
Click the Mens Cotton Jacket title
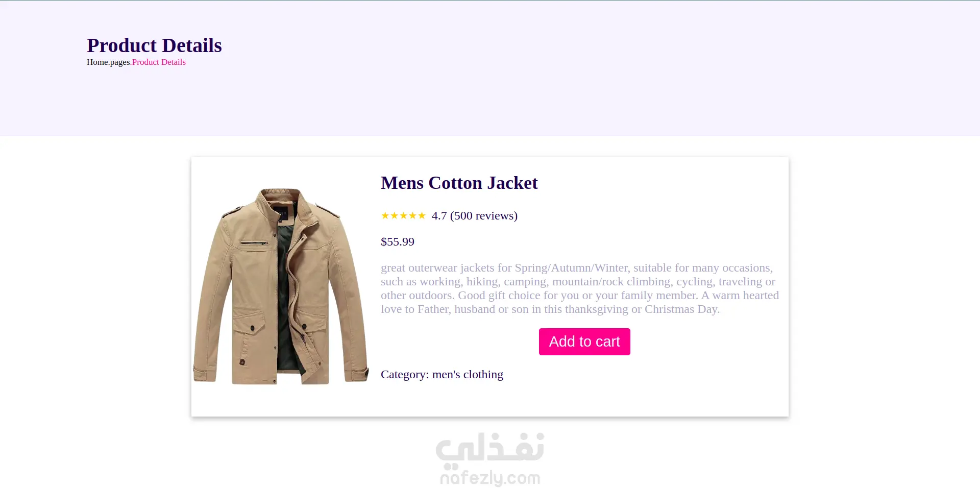459,183
